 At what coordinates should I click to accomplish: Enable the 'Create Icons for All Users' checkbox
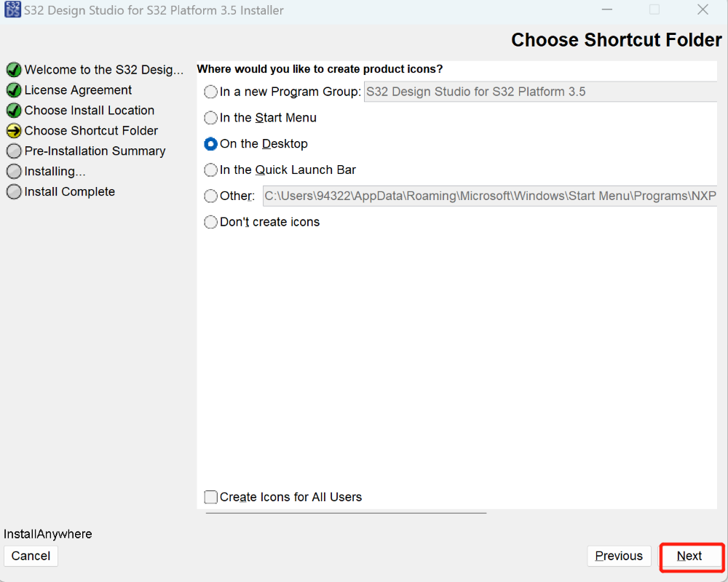[211, 497]
